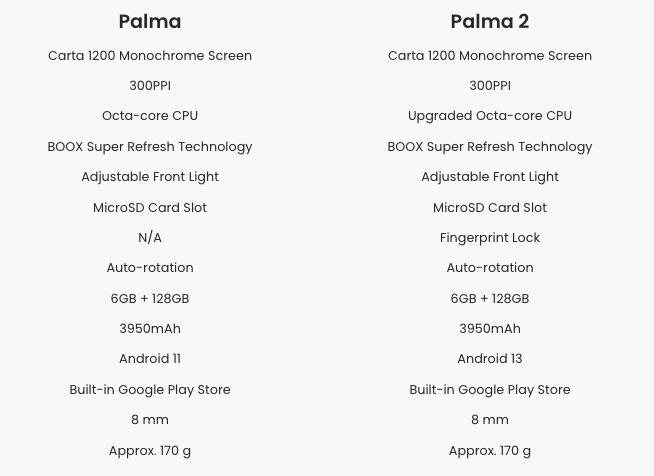Viewport: 654px width, 476px height.
Task: Click "Auto-rotation" in the Palma column
Action: (150, 268)
